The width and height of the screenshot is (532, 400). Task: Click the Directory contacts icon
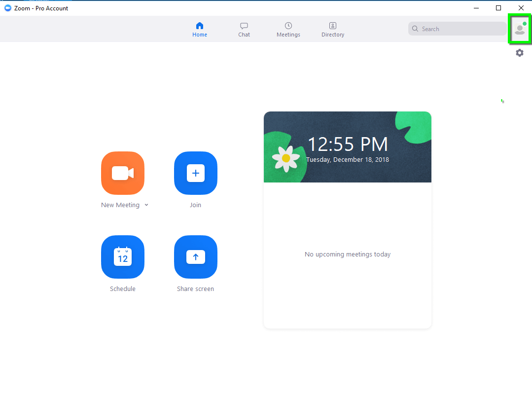pyautogui.click(x=332, y=26)
